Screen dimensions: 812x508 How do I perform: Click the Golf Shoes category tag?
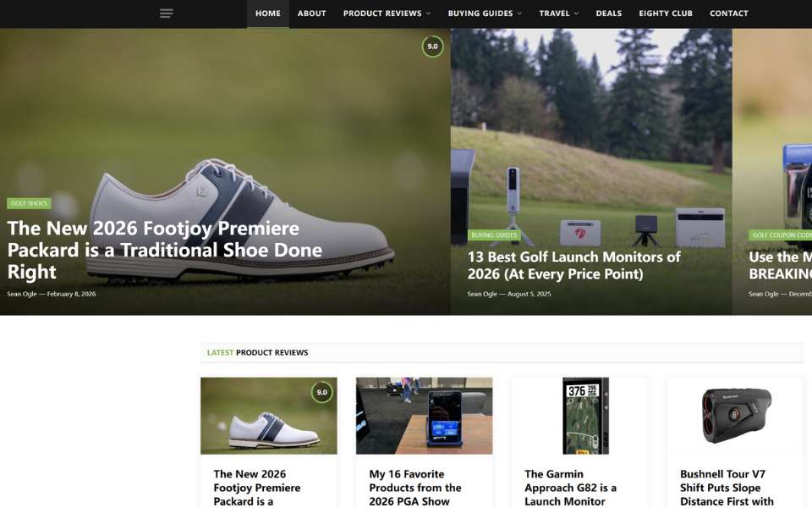click(29, 203)
